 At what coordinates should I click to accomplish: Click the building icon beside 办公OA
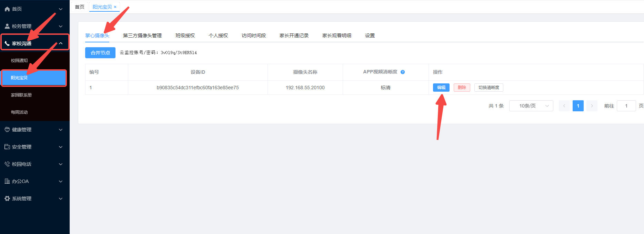[7, 181]
